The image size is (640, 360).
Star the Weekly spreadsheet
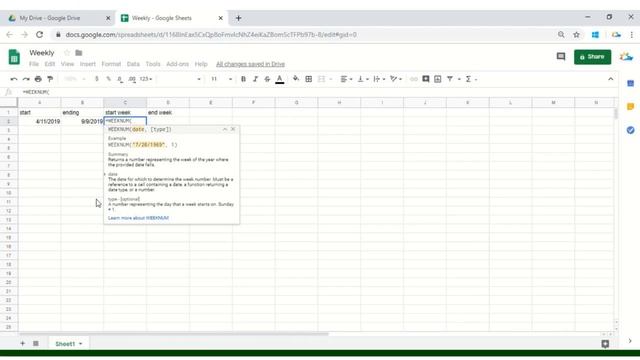[x=67, y=53]
